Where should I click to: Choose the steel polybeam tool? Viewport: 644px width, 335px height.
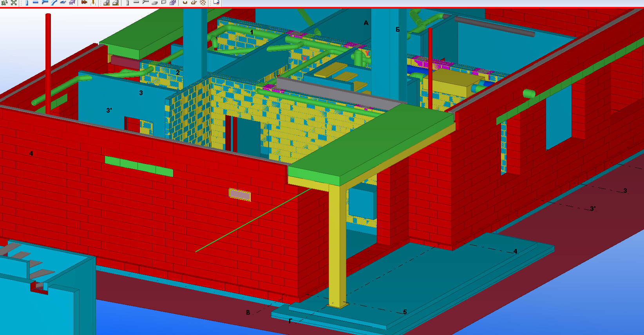tap(45, 2)
